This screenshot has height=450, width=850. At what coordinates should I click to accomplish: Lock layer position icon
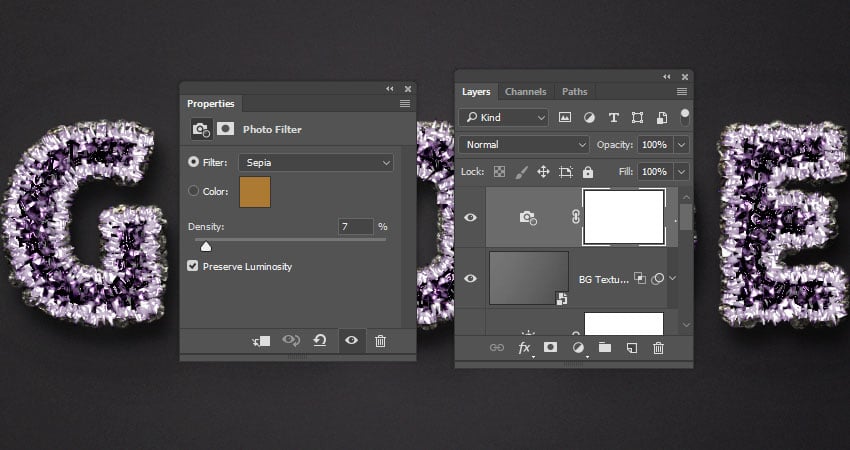click(543, 172)
